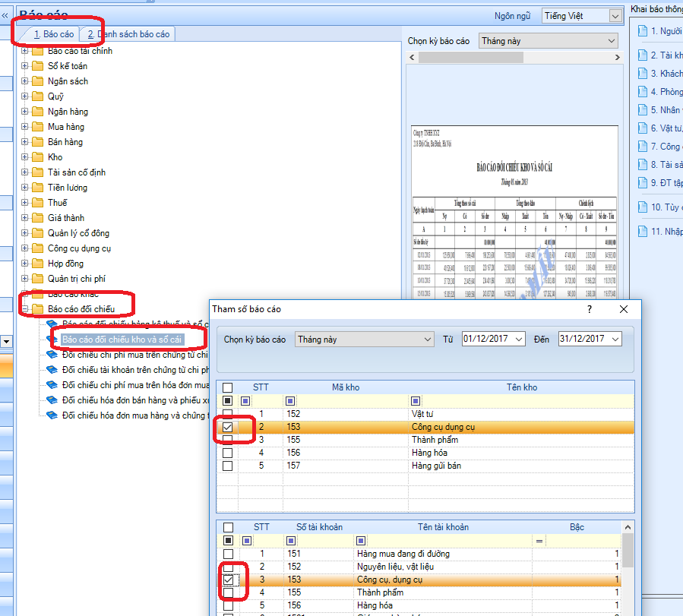Click report icon for 'Đối chiếu chi phí mua trên hóa đơn'

pyautogui.click(x=52, y=385)
